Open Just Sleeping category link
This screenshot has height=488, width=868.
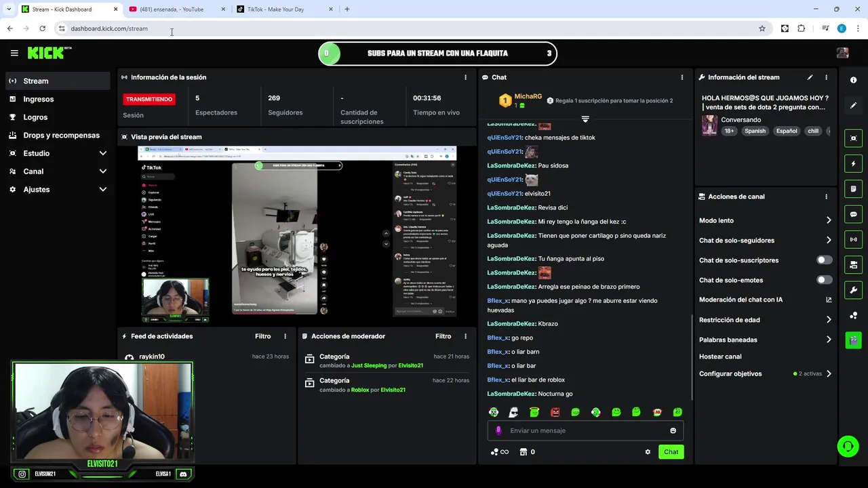[x=369, y=365]
